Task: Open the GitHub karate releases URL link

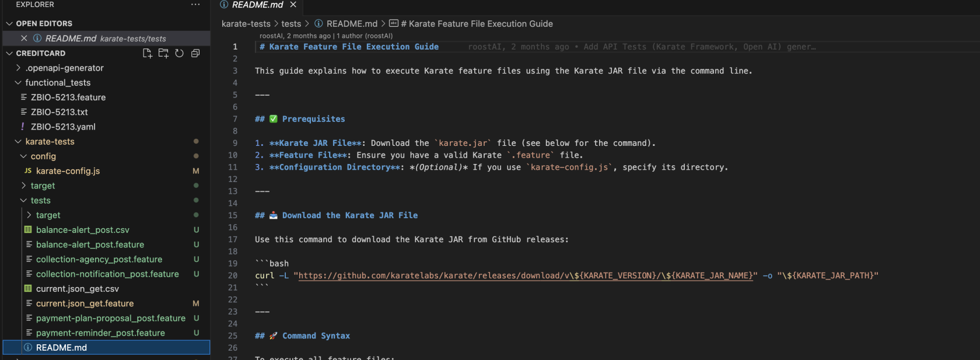Action: [x=526, y=275]
